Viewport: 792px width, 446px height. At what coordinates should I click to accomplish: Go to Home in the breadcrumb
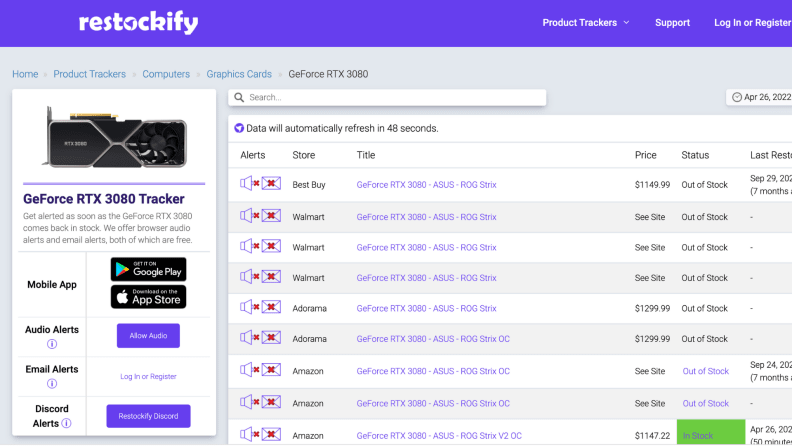tap(25, 74)
